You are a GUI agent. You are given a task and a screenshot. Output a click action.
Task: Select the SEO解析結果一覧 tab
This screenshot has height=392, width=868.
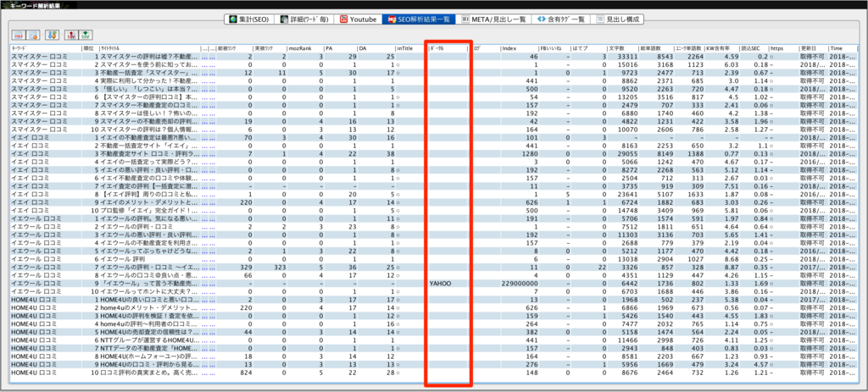(419, 19)
